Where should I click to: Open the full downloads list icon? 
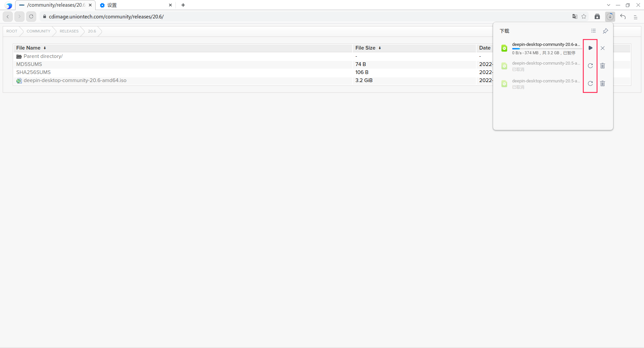[x=593, y=31]
